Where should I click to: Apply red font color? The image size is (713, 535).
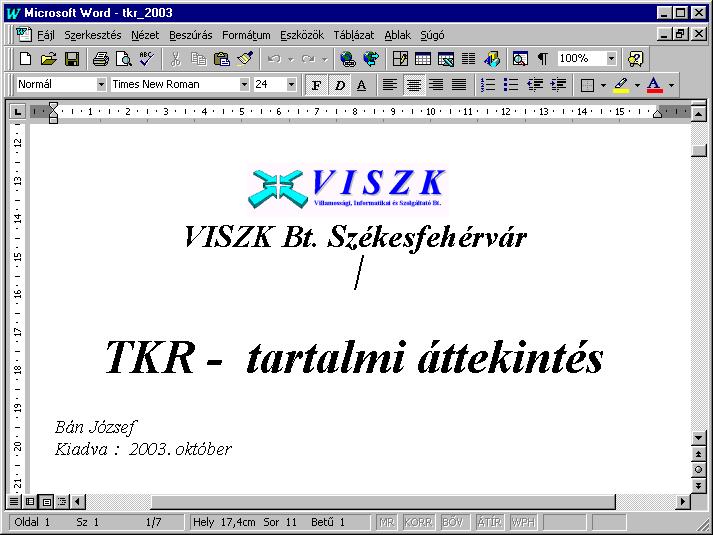(654, 85)
